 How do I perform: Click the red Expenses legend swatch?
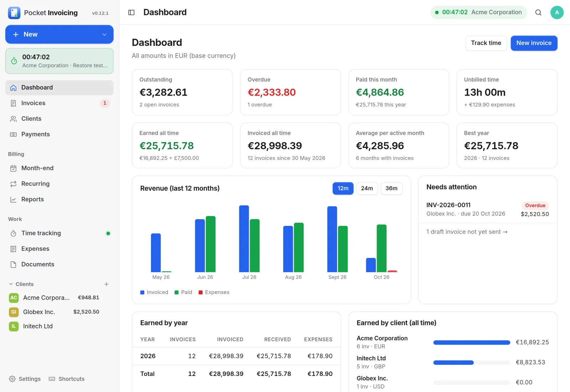tap(201, 293)
